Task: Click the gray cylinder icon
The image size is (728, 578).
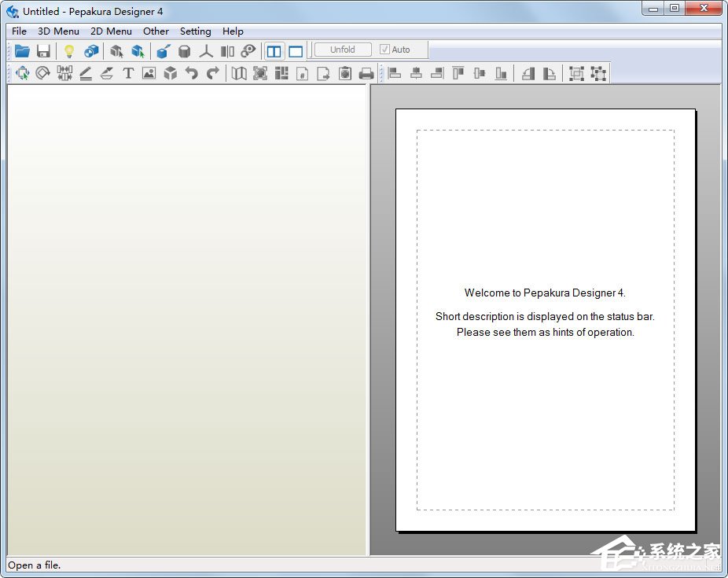Action: [x=184, y=51]
